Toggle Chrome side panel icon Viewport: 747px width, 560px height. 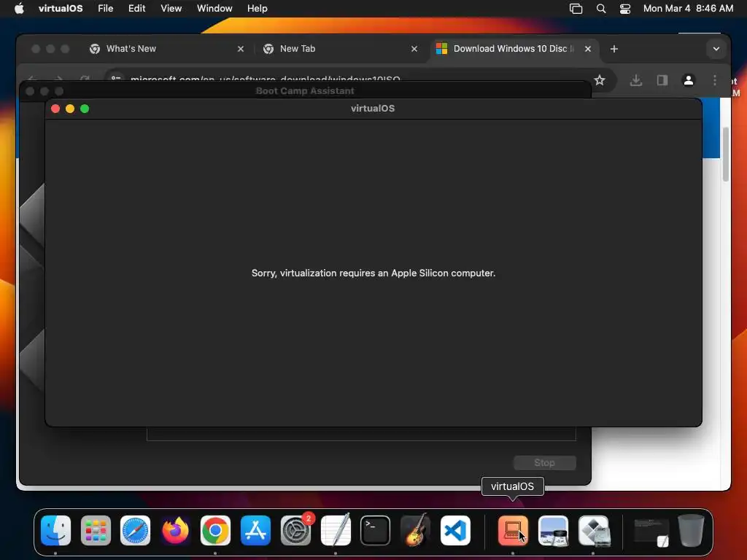(662, 80)
